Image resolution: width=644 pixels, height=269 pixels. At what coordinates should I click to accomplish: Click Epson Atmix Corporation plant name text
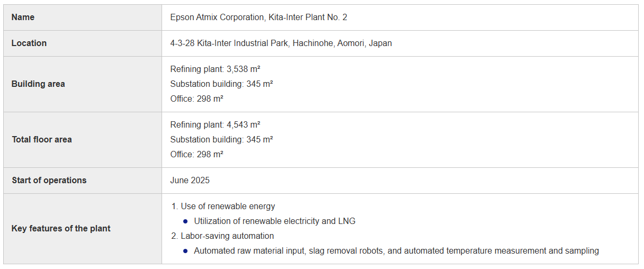tap(258, 17)
